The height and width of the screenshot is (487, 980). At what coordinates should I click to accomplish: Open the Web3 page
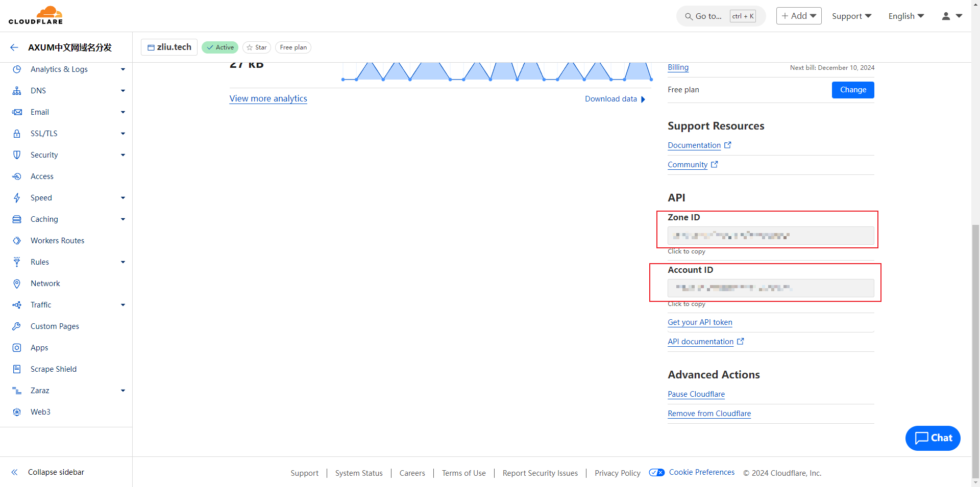click(40, 412)
